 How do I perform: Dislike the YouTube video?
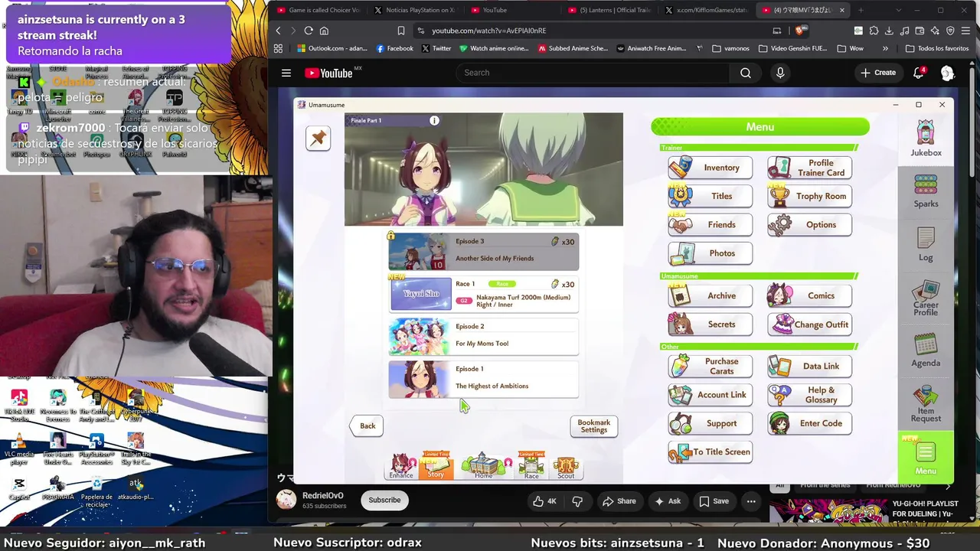pos(577,501)
